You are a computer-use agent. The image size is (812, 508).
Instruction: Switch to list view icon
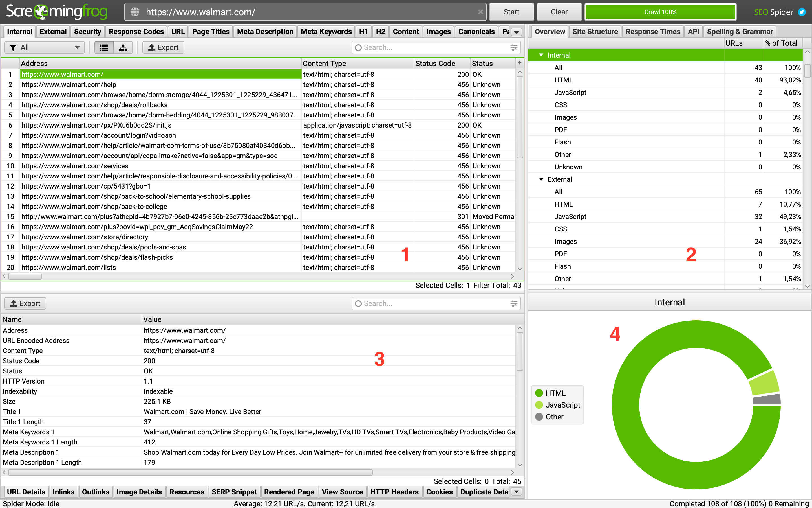pyautogui.click(x=104, y=47)
